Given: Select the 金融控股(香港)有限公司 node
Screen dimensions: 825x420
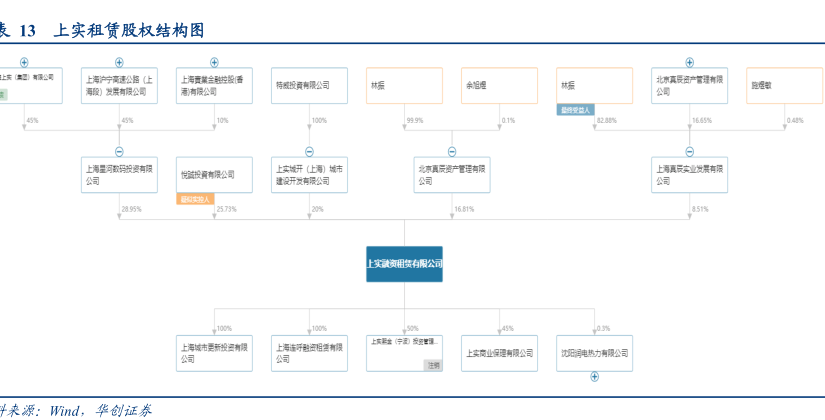Looking at the screenshot, I should pyautogui.click(x=214, y=85).
